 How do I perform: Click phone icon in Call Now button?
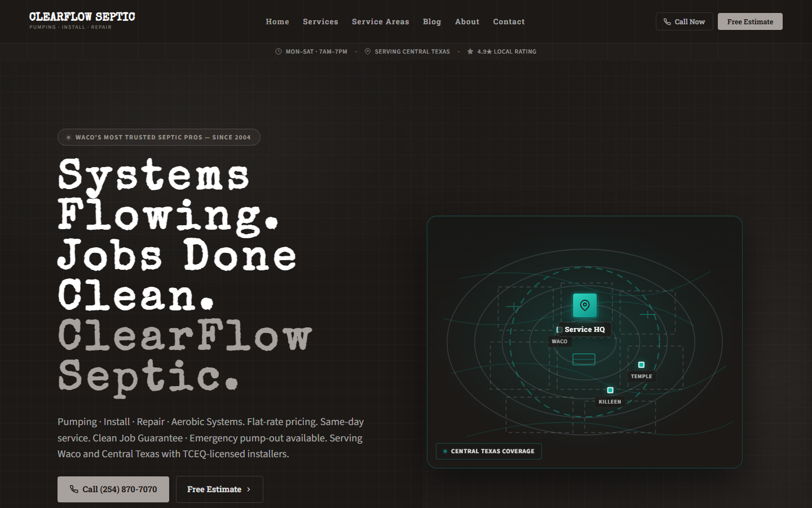click(667, 21)
